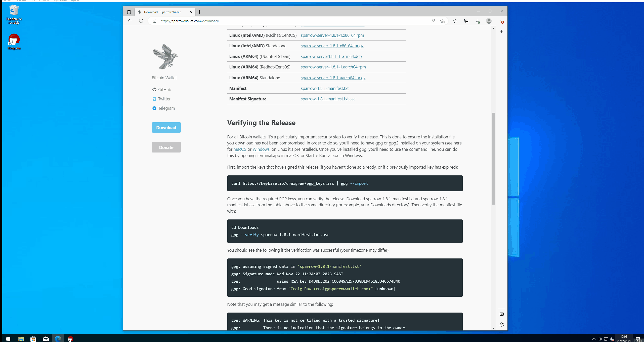
Task: Open Kleopatra from the taskbar
Action: tap(70, 339)
